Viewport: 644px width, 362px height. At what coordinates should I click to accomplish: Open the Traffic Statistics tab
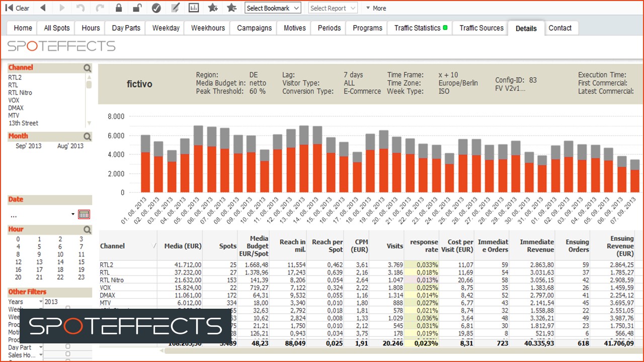(x=421, y=28)
